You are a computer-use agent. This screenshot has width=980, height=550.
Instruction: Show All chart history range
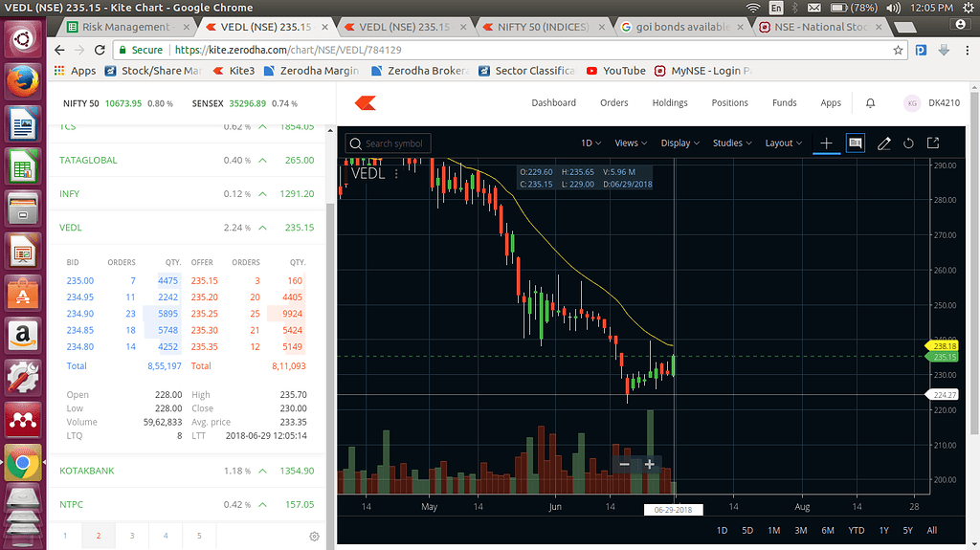[932, 530]
